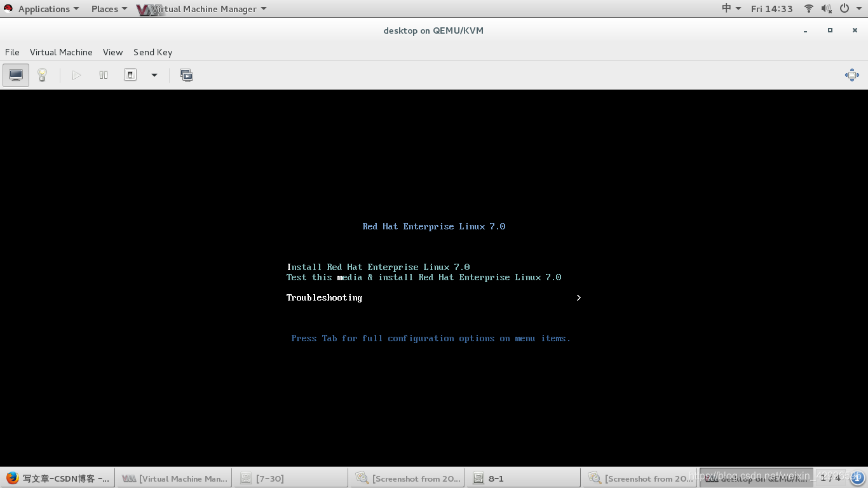Expand Troubleshooting submenu arrow
The height and width of the screenshot is (488, 868).
[578, 297]
